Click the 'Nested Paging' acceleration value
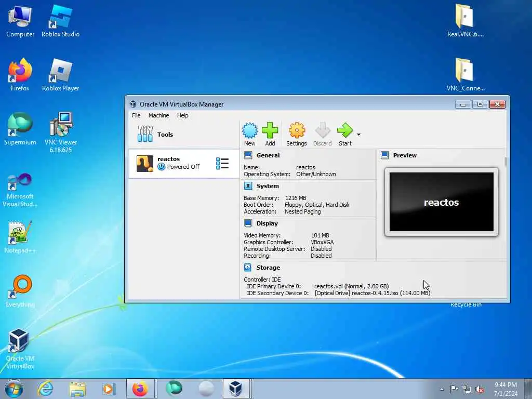 point(303,211)
